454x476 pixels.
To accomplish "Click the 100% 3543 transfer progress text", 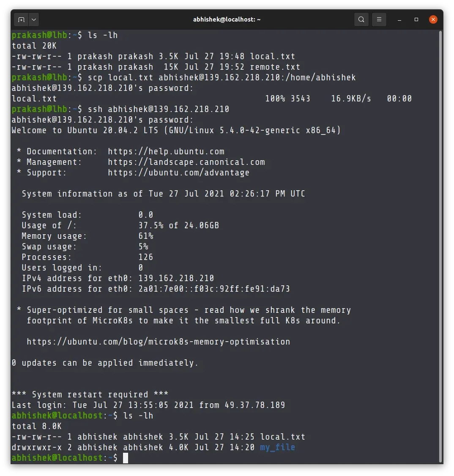I will 288,98.
